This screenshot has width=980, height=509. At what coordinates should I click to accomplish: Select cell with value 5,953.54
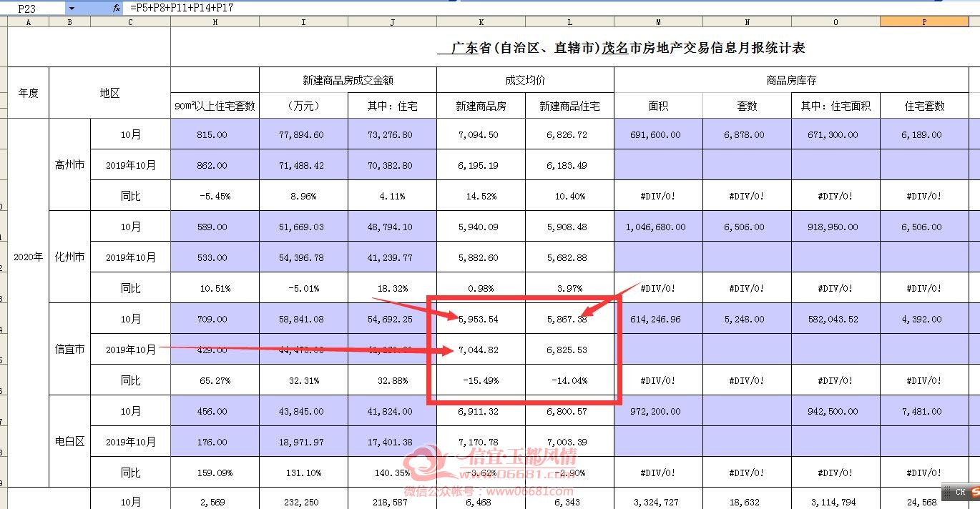(481, 319)
